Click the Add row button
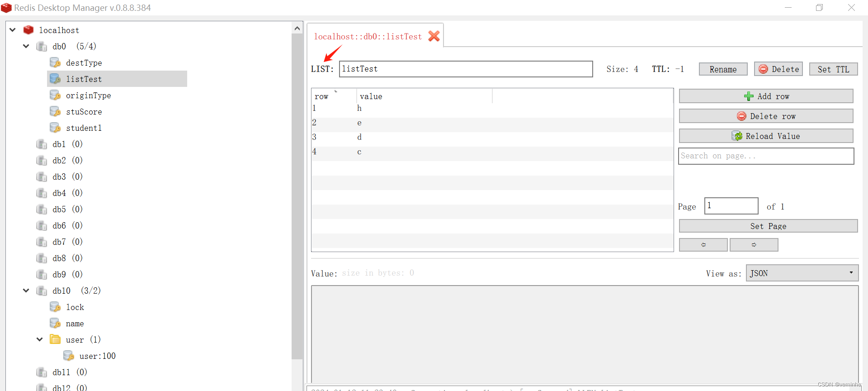The height and width of the screenshot is (391, 868). 766,96
